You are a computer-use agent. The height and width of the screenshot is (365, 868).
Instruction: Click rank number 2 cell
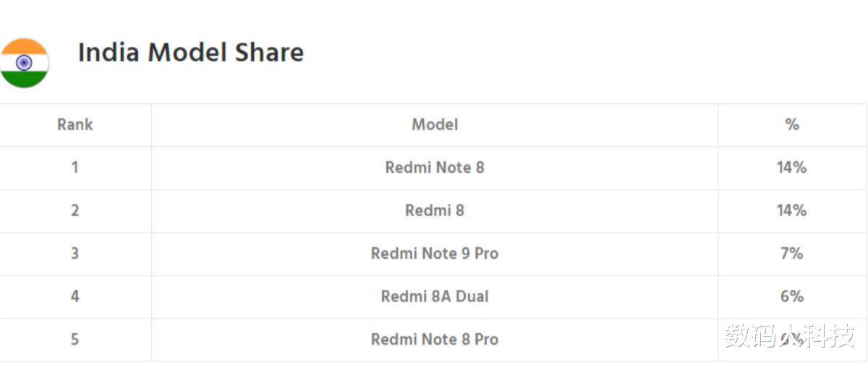[75, 211]
